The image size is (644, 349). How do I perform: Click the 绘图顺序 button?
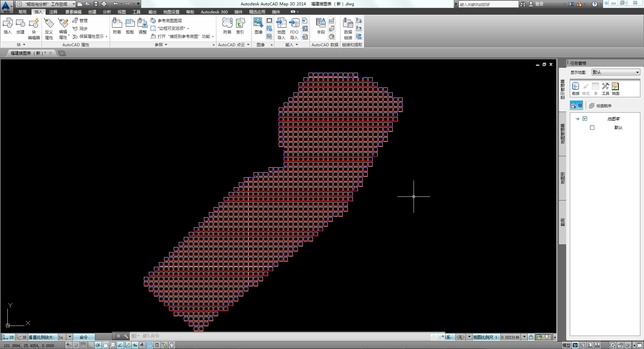[600, 106]
